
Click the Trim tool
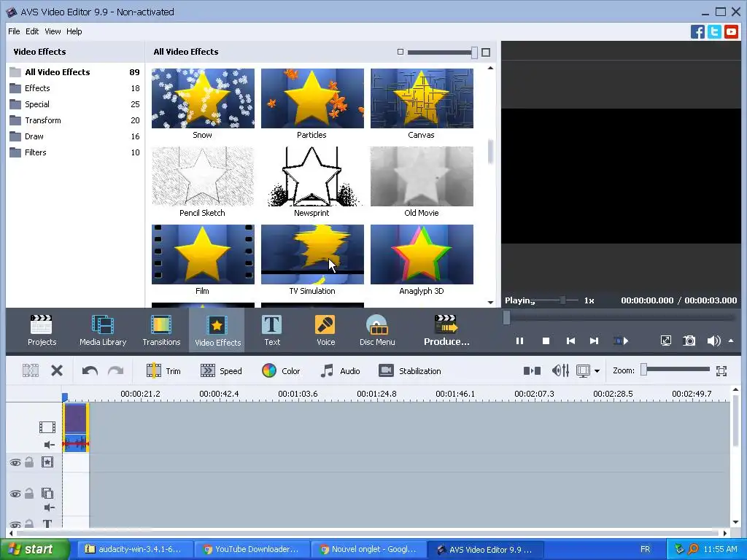pyautogui.click(x=163, y=371)
